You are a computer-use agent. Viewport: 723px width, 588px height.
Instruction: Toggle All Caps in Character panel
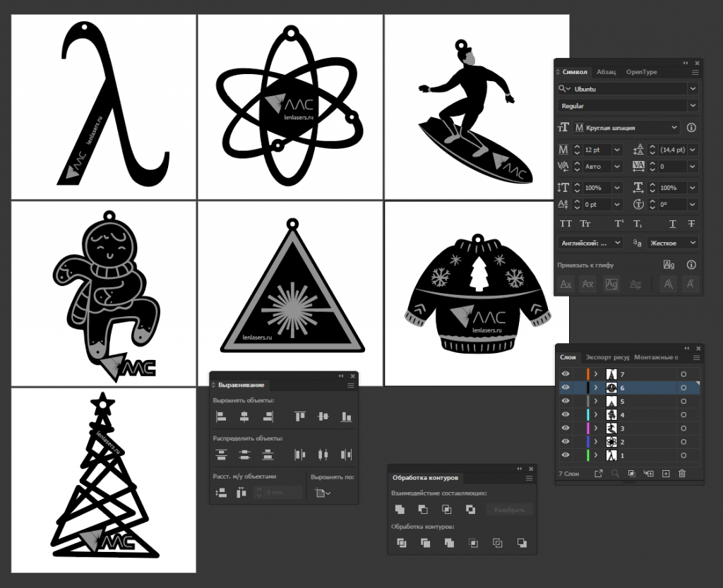point(567,224)
